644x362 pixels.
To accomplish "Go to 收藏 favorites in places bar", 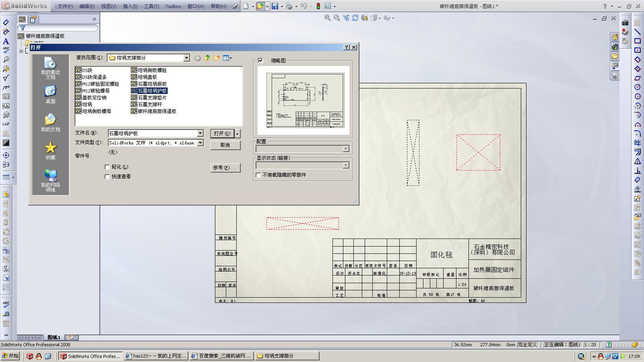I will point(50,151).
